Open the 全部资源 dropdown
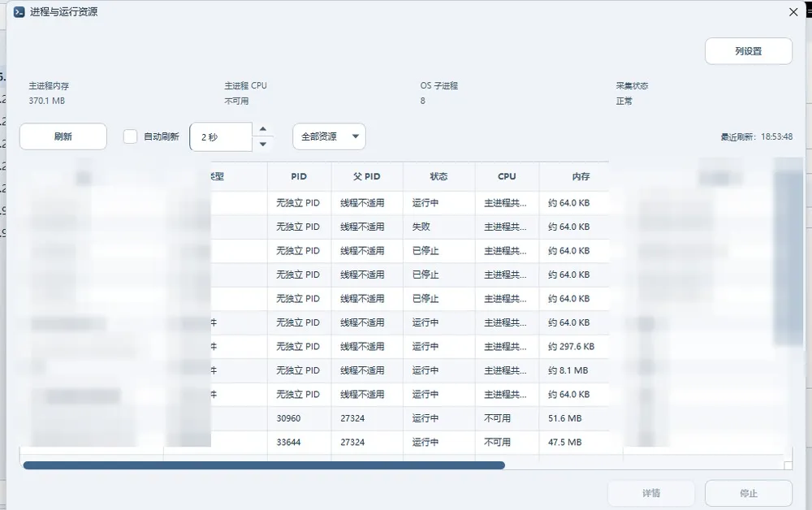This screenshot has height=510, width=812. pyautogui.click(x=330, y=136)
